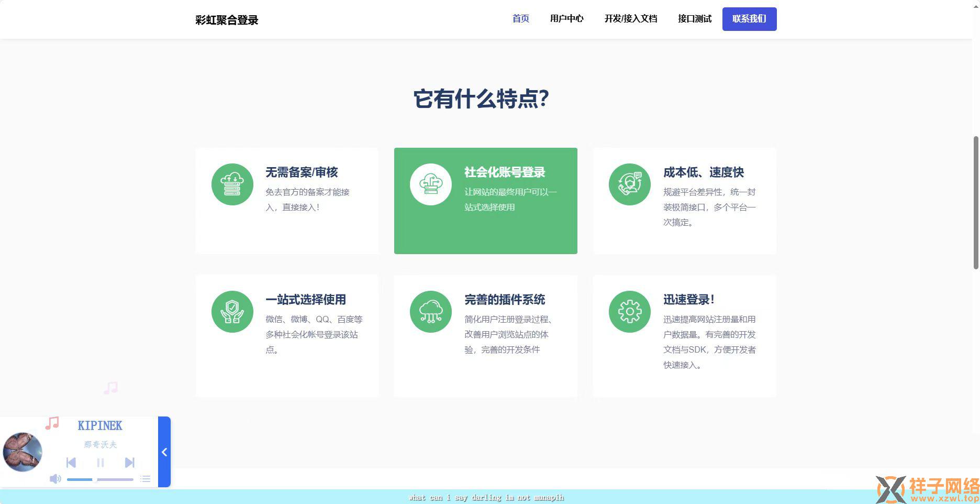The image size is (980, 504).
Task: Click the cloud network icon for 社会化账号登录
Action: click(431, 184)
